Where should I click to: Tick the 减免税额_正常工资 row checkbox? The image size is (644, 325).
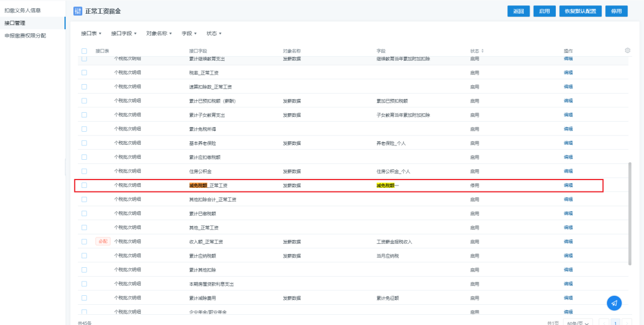point(84,185)
